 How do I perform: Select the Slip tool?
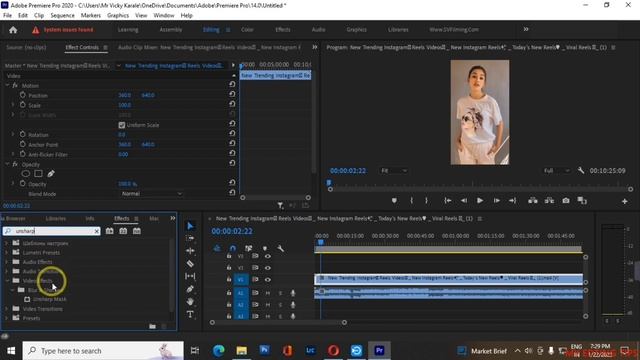click(190, 276)
